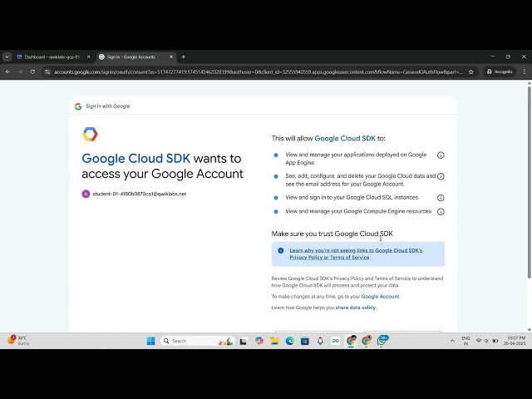Screen dimensions: 532x399
Task: Open the Windows Start menu
Action: [151, 341]
